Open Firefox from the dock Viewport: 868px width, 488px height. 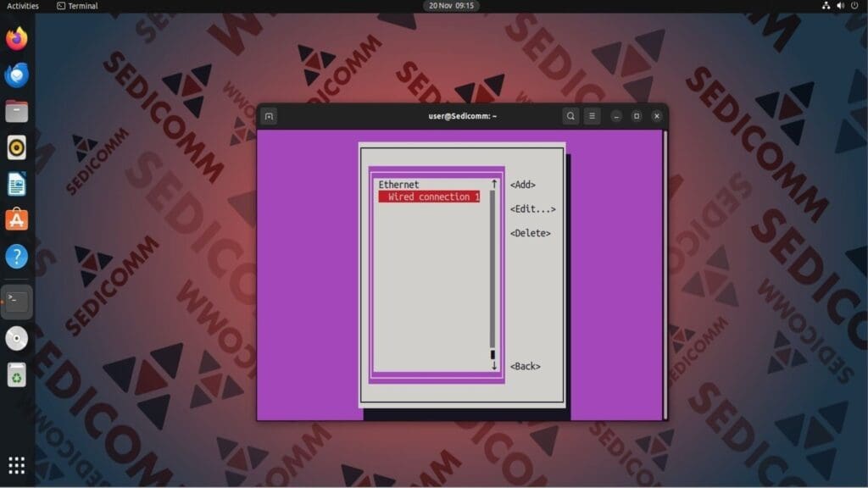[17, 39]
